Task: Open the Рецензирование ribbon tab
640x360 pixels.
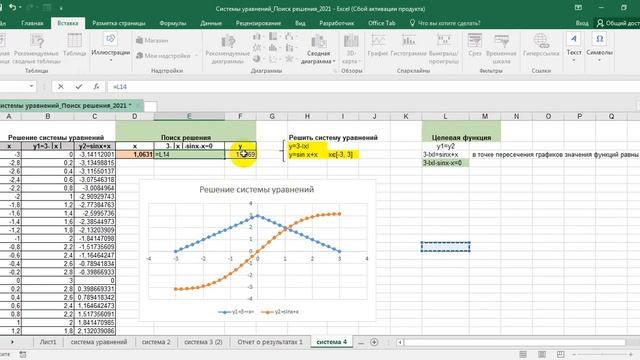Action: coord(258,23)
